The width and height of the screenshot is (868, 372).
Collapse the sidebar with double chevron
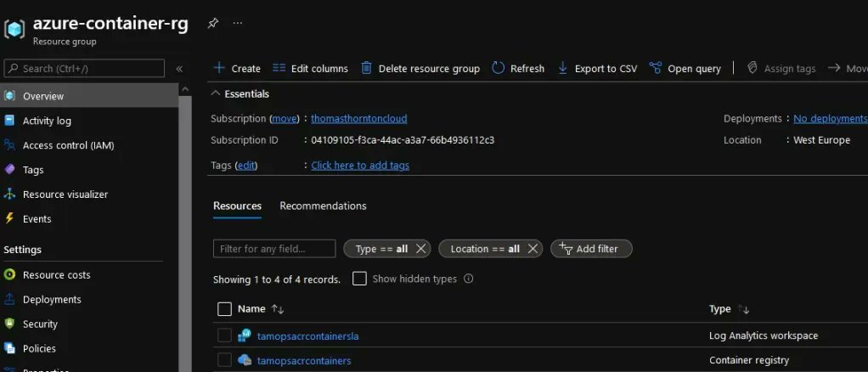(x=179, y=69)
